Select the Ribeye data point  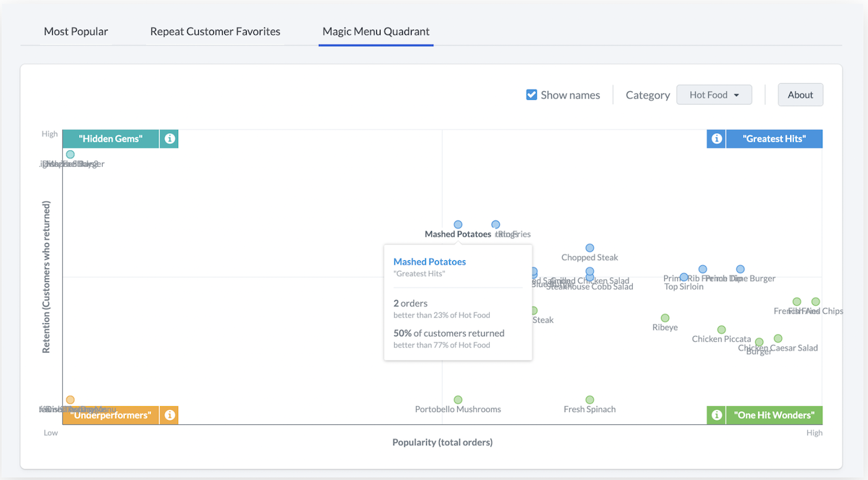coord(665,318)
